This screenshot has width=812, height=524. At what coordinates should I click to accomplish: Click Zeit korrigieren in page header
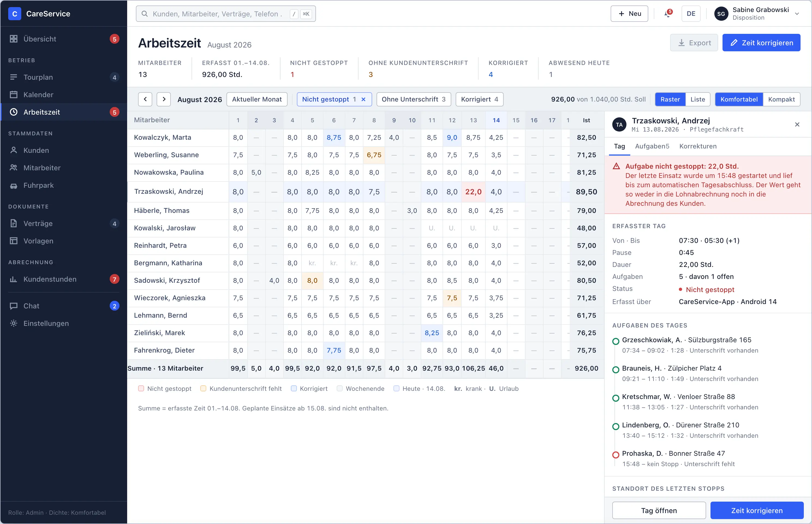pyautogui.click(x=761, y=43)
